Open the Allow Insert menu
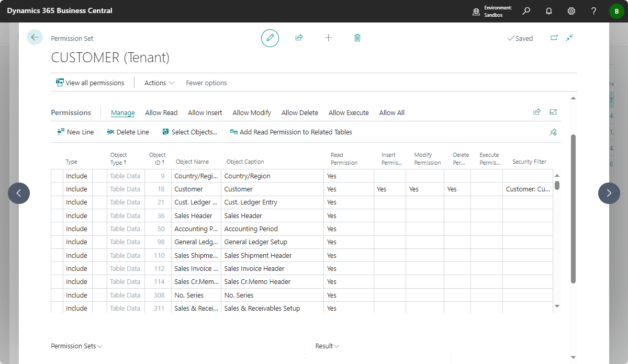This screenshot has width=628, height=364. pos(205,112)
